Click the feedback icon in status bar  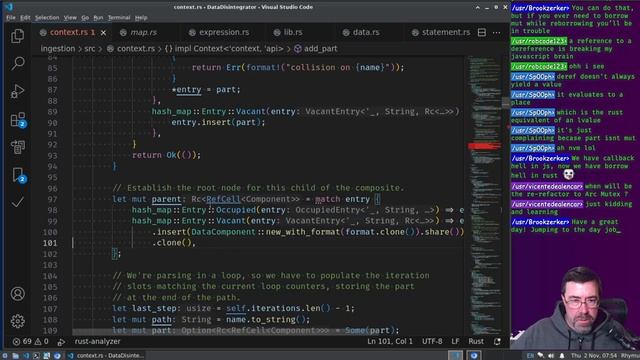[497, 342]
